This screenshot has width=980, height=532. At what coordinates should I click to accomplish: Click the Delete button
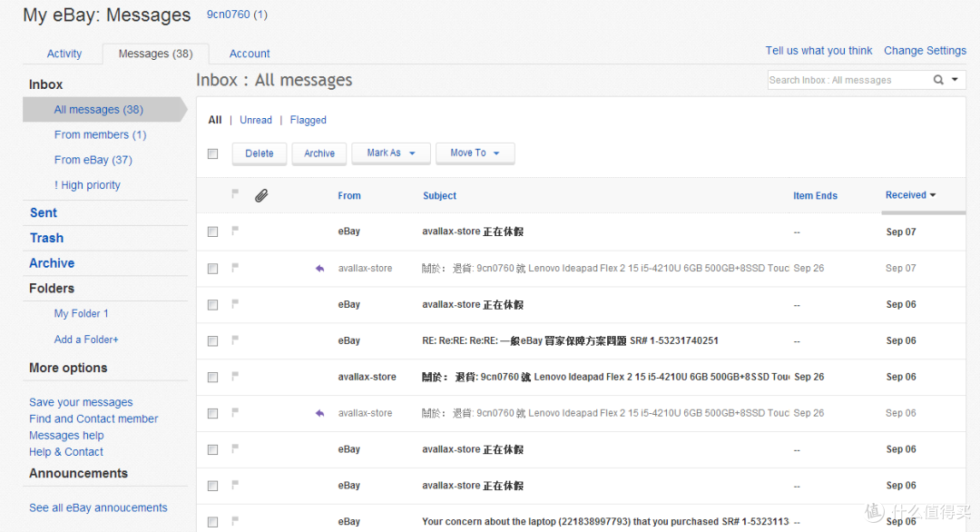pos(260,153)
